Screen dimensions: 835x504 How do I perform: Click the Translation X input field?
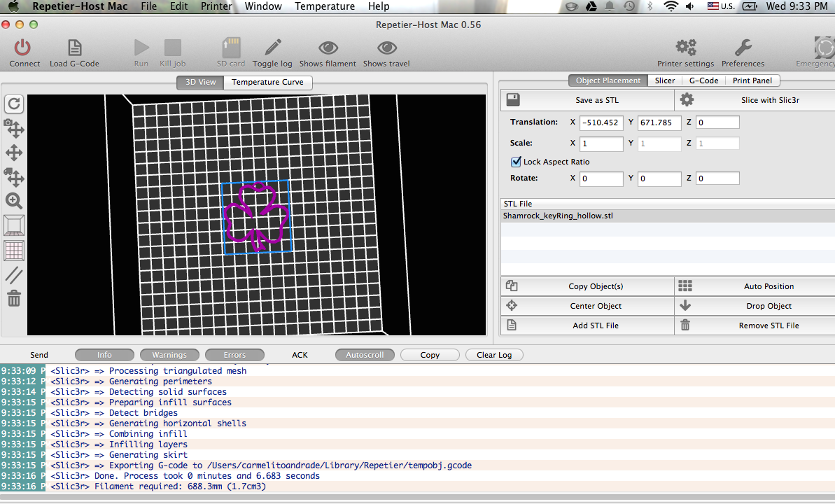(601, 122)
